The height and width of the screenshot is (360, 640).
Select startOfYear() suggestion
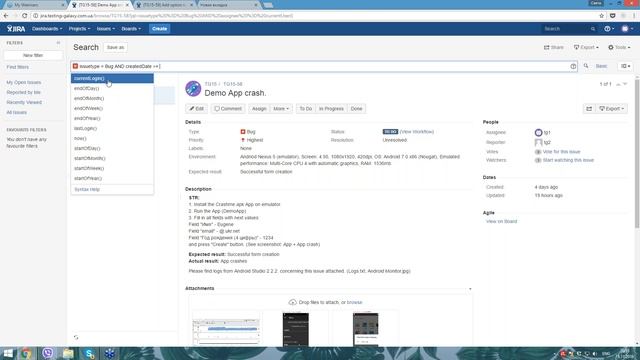click(x=112, y=178)
